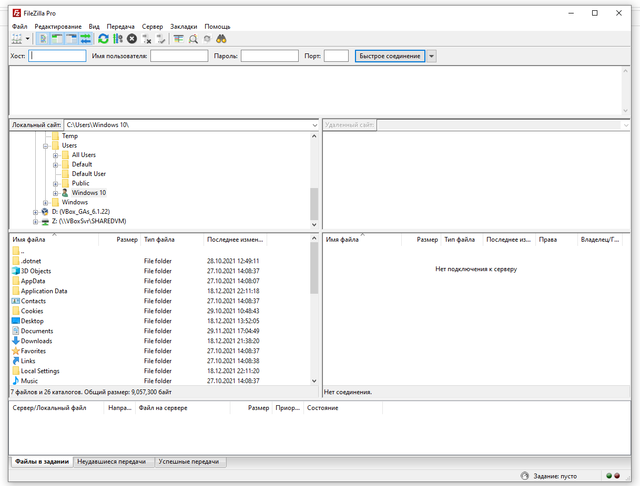Screen dimensions: 640x486
Task: Open the Редактирование menu
Action: point(58,27)
